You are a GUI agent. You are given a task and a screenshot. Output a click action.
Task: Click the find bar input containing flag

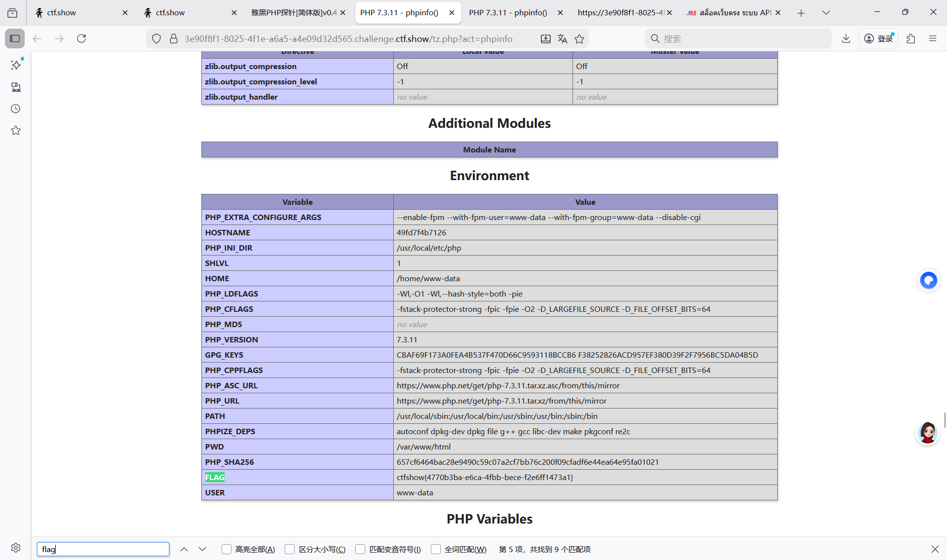coord(103,549)
